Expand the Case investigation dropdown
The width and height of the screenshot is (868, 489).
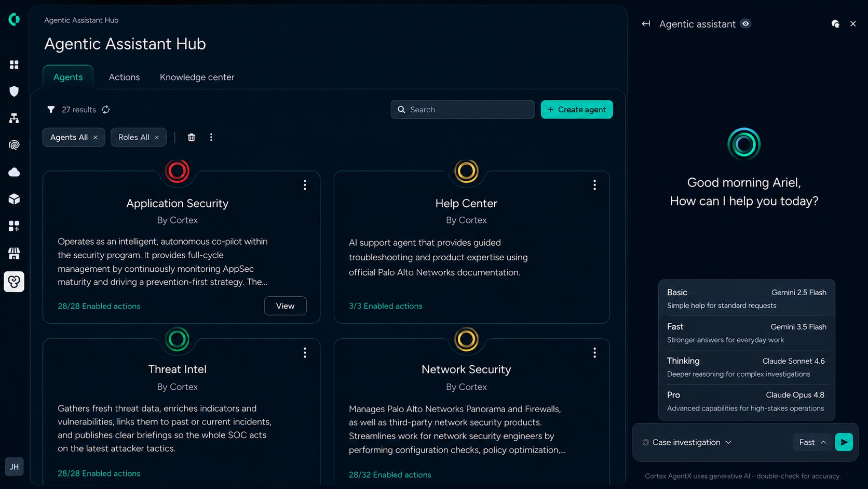(687, 442)
